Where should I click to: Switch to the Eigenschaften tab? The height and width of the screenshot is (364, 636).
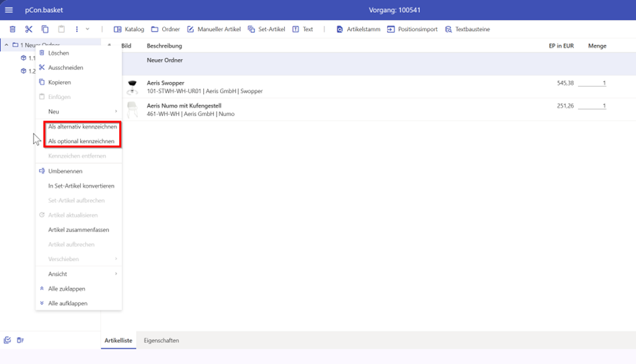click(x=162, y=340)
